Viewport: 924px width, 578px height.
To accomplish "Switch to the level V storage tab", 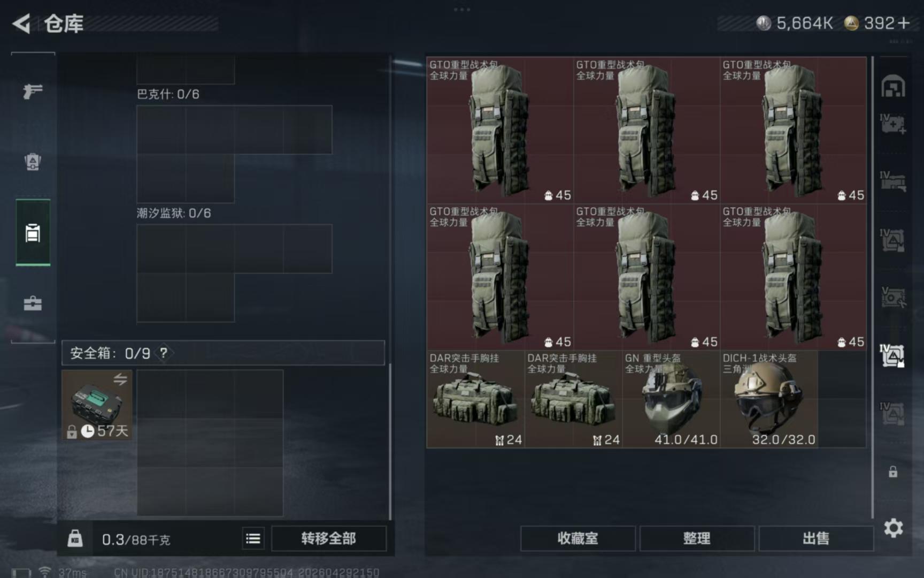I will (x=892, y=297).
